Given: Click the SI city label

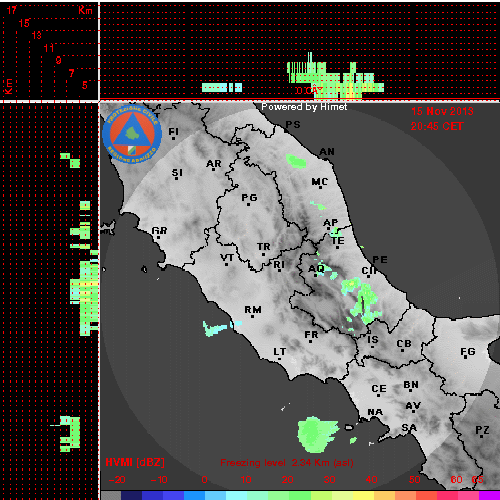Looking at the screenshot, I should (x=177, y=173).
